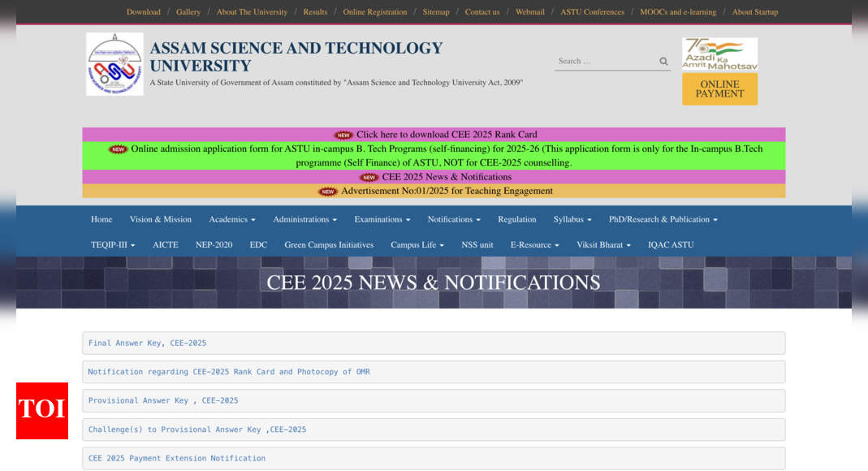Image resolution: width=868 pixels, height=471 pixels.
Task: Open the E-Resource dropdown menu
Action: click(534, 244)
